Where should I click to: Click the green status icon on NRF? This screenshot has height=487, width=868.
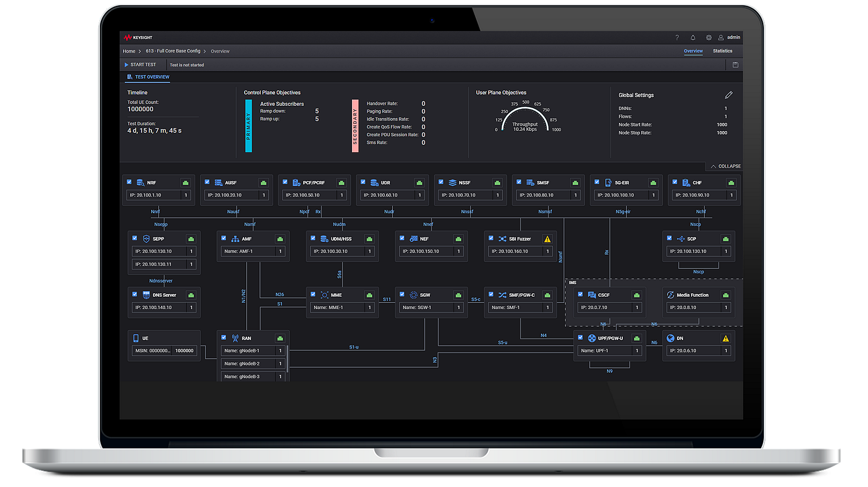pos(186,183)
